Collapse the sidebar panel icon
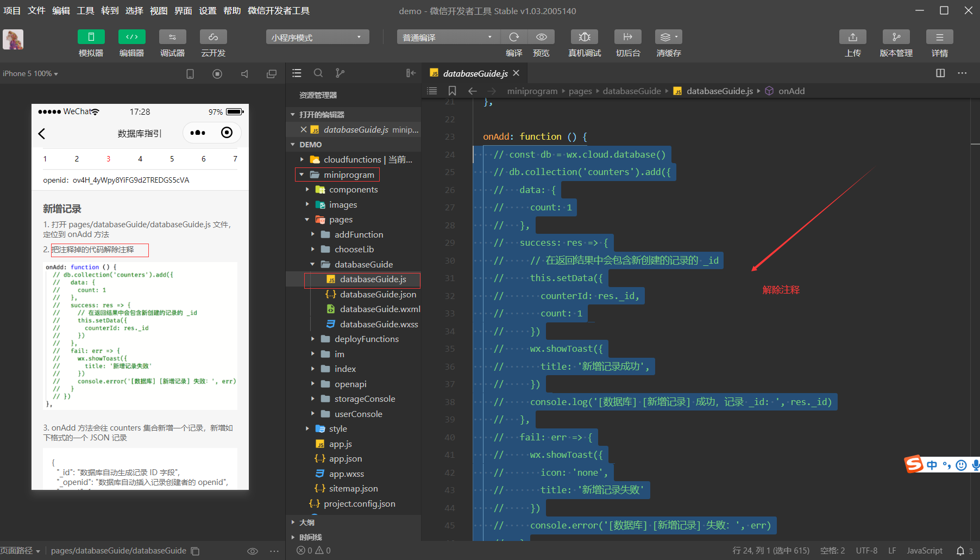This screenshot has width=980, height=560. point(411,73)
